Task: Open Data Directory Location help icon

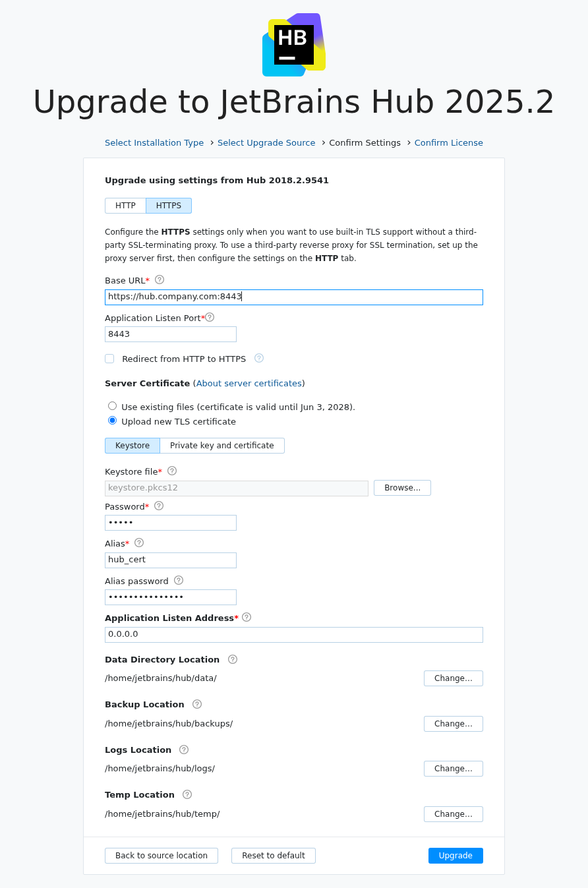Action: pyautogui.click(x=232, y=659)
